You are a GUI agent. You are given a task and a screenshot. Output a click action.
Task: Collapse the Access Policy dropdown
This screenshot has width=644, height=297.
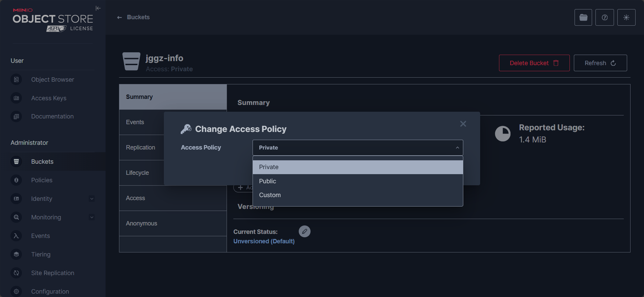tap(457, 148)
